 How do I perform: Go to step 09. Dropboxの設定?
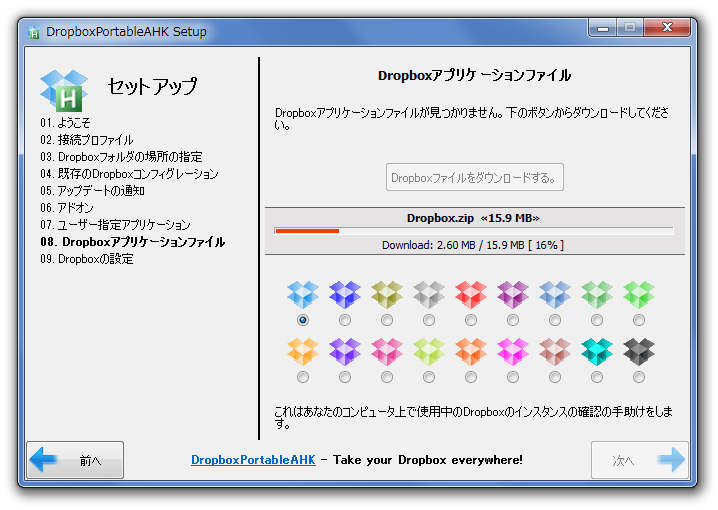point(87,259)
